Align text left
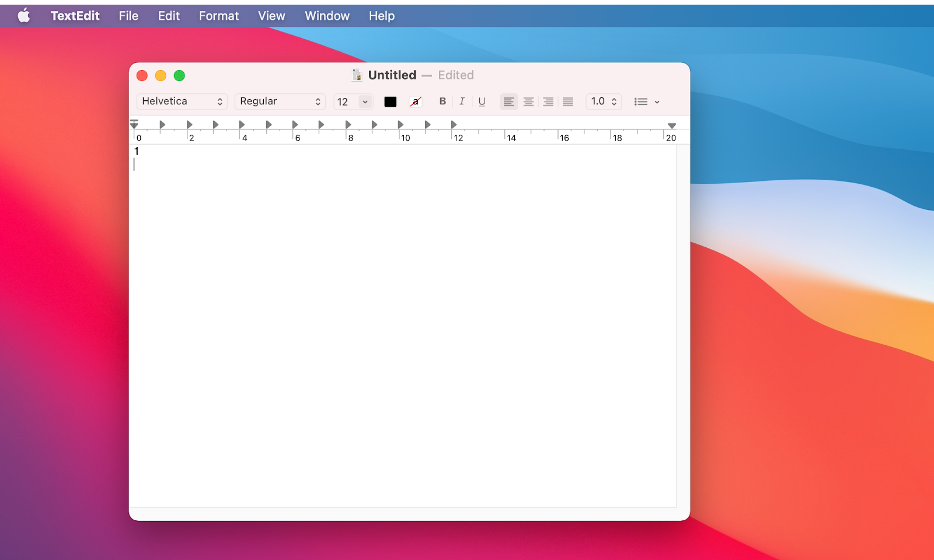This screenshot has height=560, width=934. (x=509, y=101)
